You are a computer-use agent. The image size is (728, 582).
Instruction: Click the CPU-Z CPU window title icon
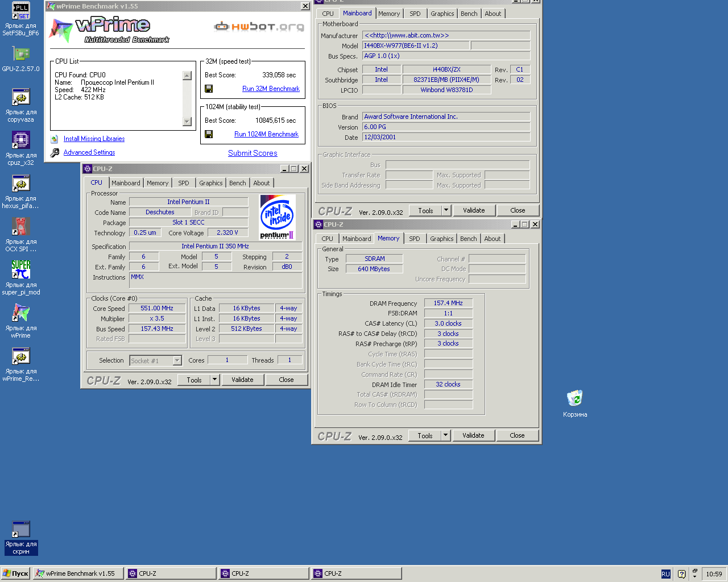click(x=88, y=169)
